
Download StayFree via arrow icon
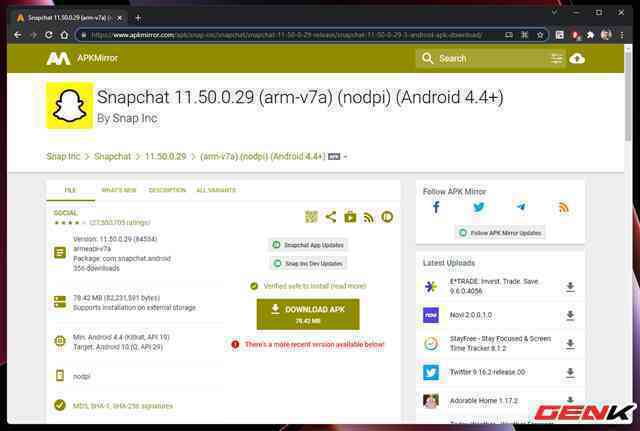570,344
